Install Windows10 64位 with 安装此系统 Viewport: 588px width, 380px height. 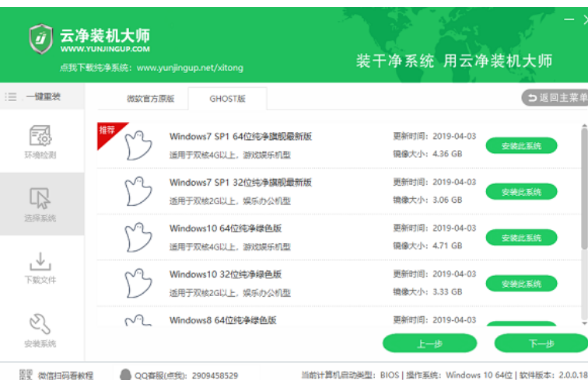click(521, 238)
